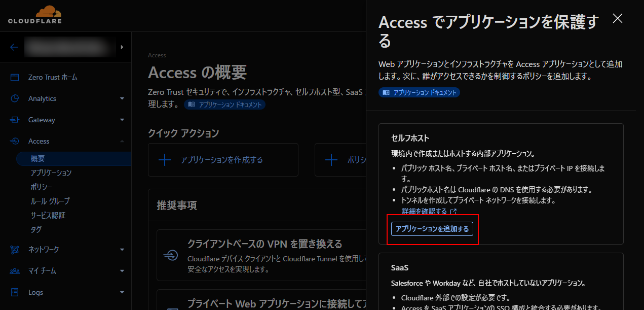Open クライアントベースの VPN を置き換える recommendation
Viewport: 644px width, 310px height.
(265, 244)
